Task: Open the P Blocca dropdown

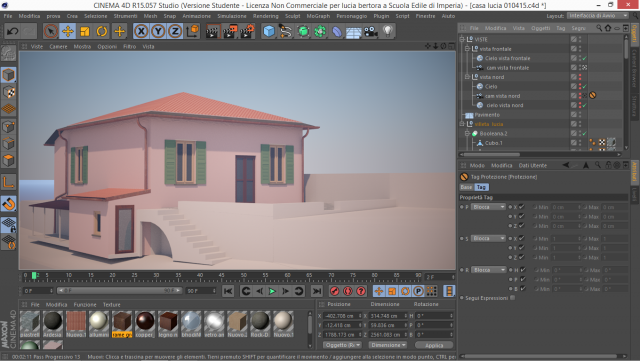Action: (488, 207)
